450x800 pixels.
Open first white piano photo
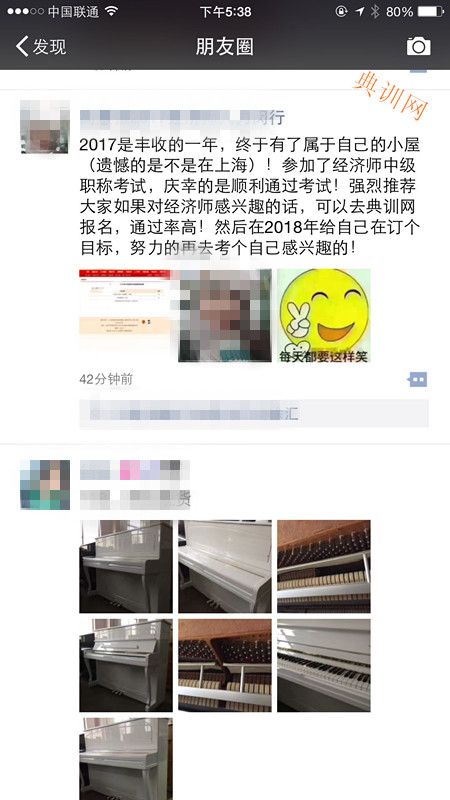[126, 566]
